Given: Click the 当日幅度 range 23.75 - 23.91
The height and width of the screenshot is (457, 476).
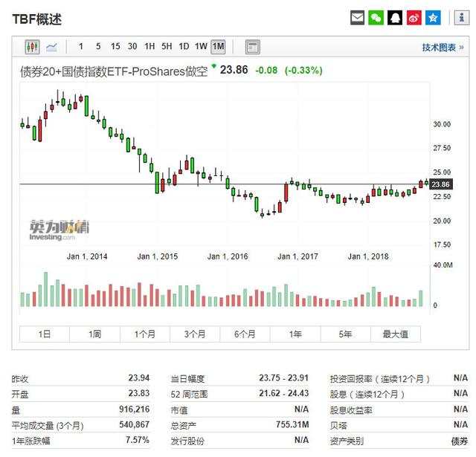Looking at the screenshot, I should point(283,377).
